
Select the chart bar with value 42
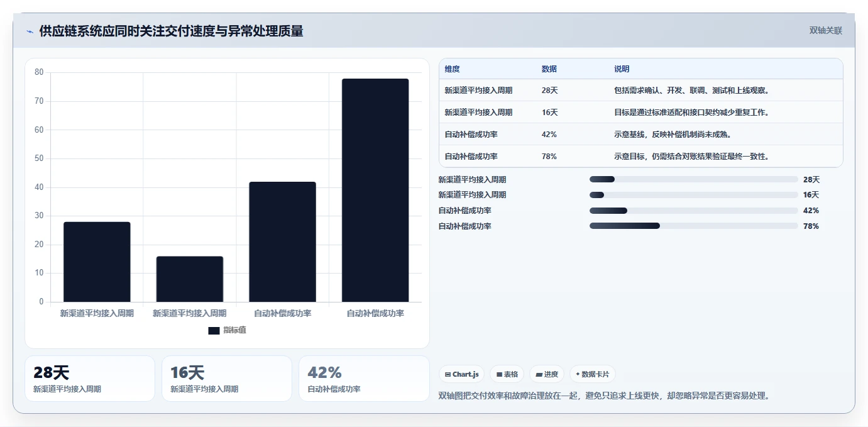click(x=282, y=242)
